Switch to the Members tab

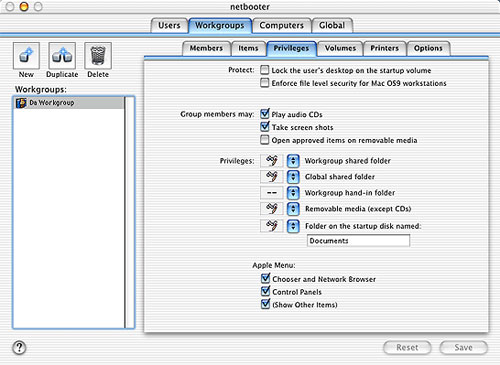[206, 48]
